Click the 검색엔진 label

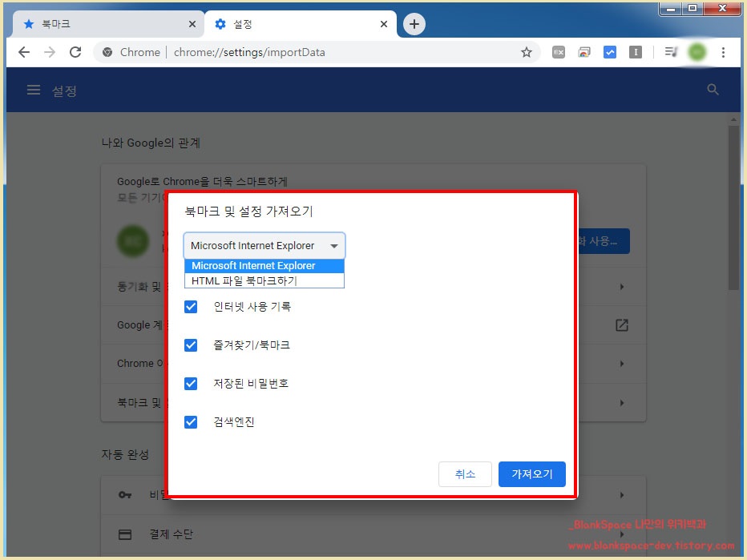(234, 422)
